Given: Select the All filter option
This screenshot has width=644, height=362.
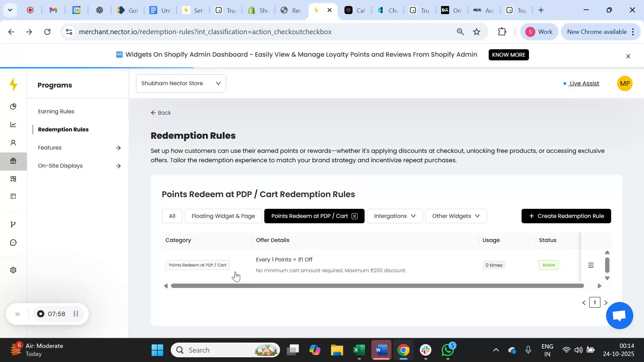Looking at the screenshot, I should click(x=172, y=216).
